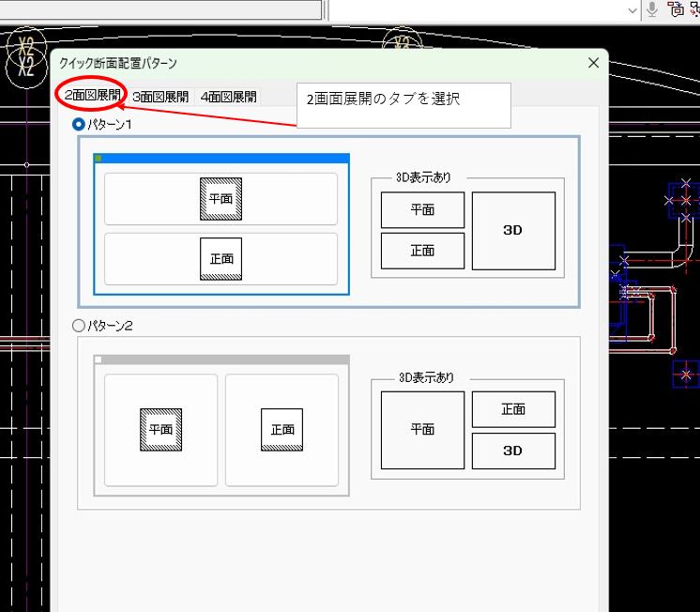Select the 2面図展開 tab

point(92,96)
